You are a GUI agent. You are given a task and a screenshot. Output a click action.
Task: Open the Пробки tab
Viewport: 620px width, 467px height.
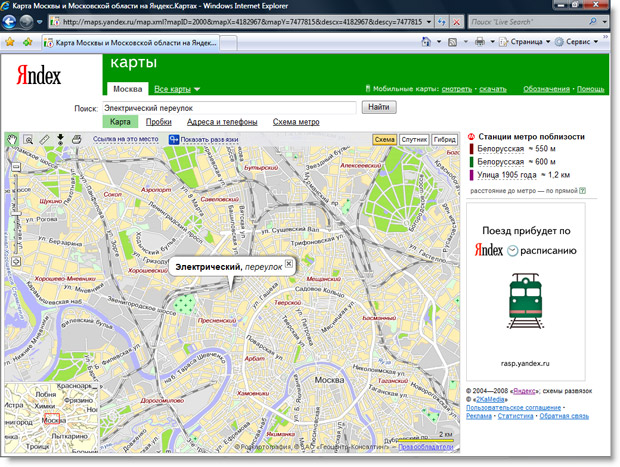[x=159, y=122]
